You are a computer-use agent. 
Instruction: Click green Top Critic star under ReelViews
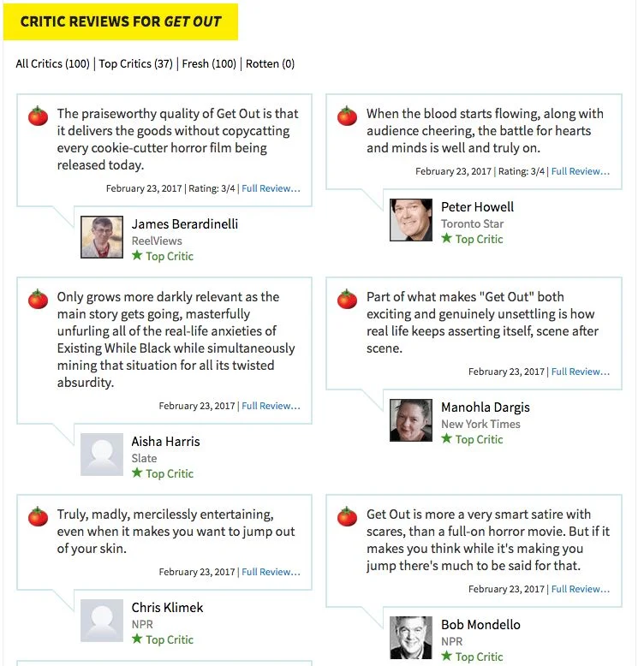pos(137,255)
